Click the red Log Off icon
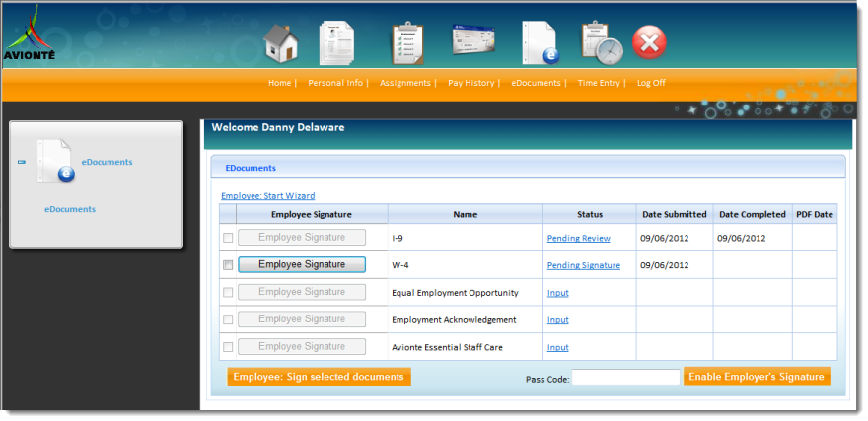This screenshot has width=868, height=421. pos(649,42)
